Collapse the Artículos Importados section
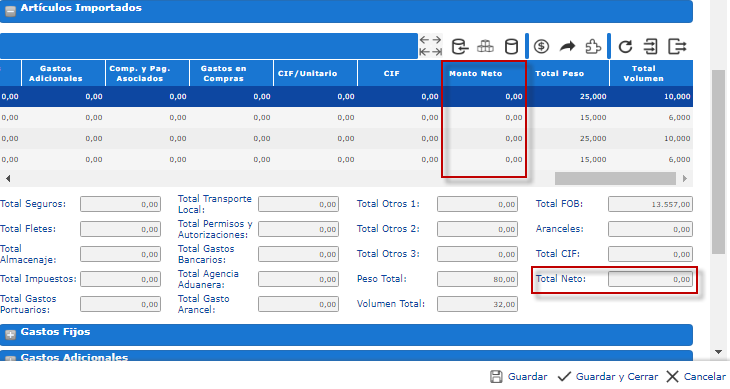 (x=10, y=10)
